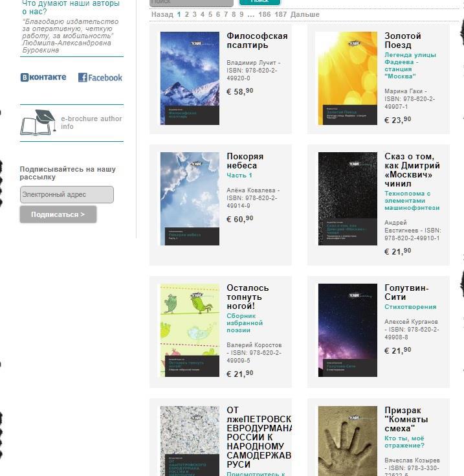
Task: Open the Философская псалтирь book cover
Action: click(x=190, y=78)
